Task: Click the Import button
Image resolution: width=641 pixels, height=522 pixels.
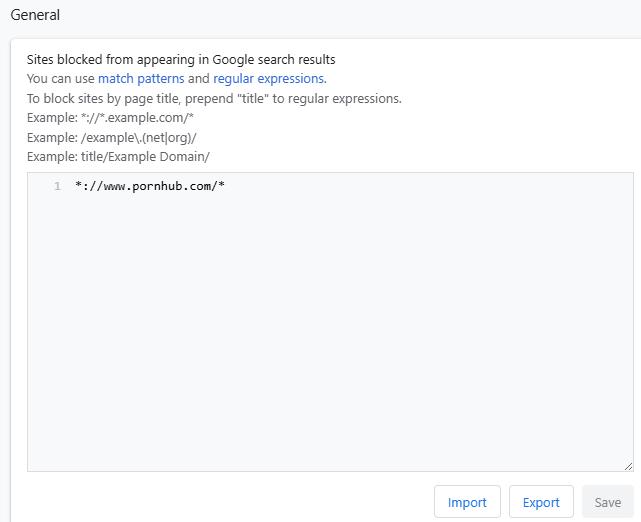Action: (467, 502)
